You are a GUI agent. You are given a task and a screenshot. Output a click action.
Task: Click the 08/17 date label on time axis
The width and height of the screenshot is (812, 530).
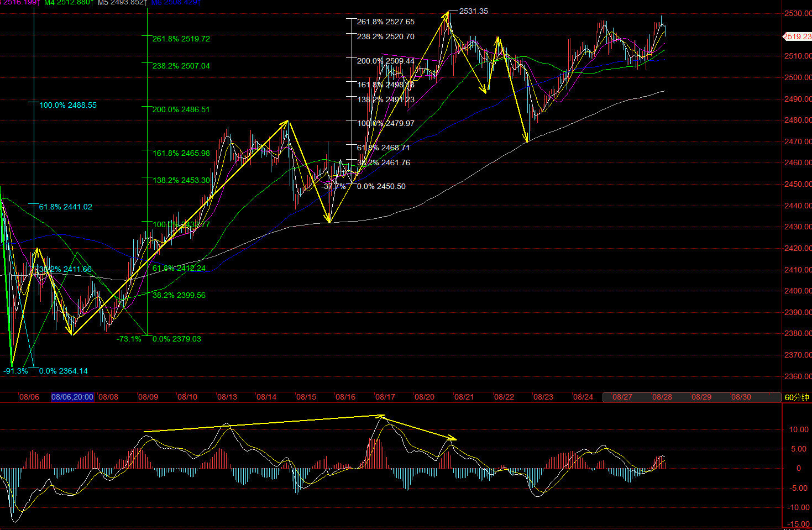(385, 397)
